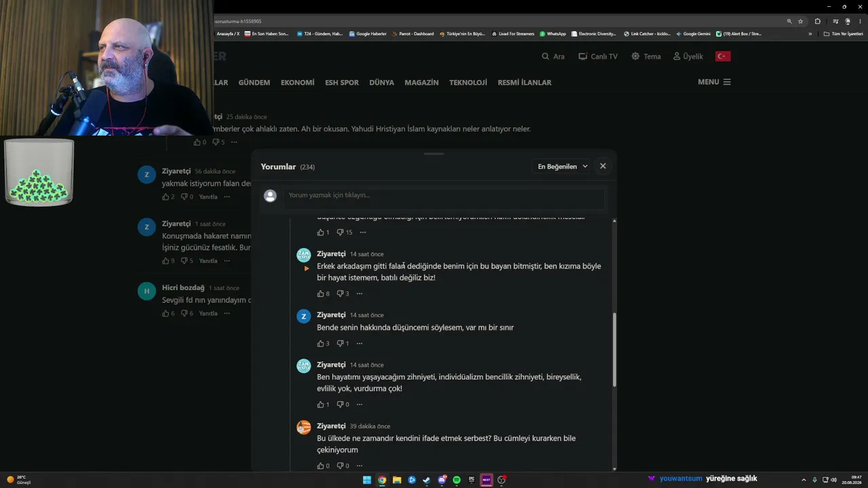
Task: Open the WhatsApp bookmark
Action: (553, 34)
